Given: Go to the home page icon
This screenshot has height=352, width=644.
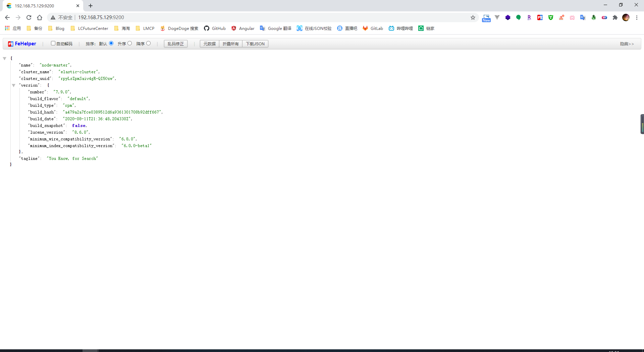Looking at the screenshot, I should (x=40, y=17).
